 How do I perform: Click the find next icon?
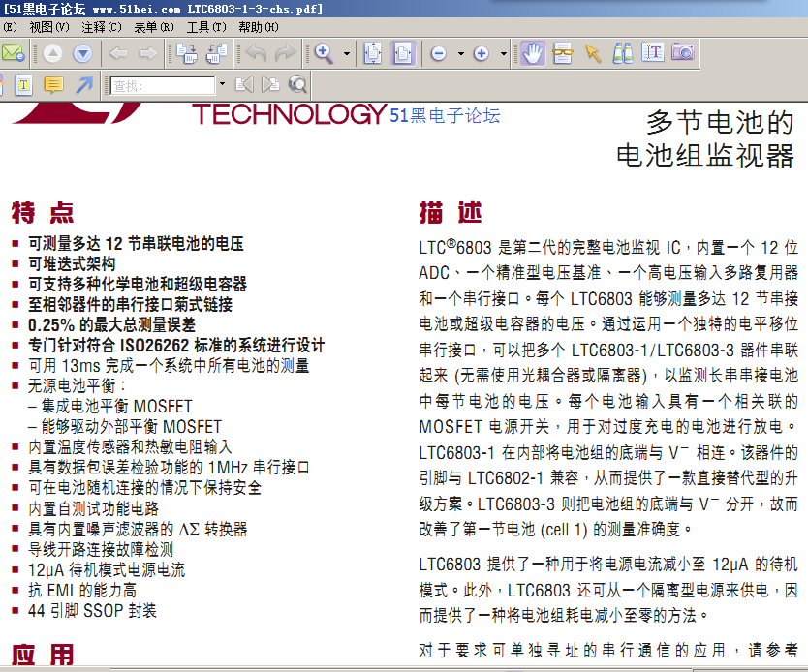click(x=270, y=85)
